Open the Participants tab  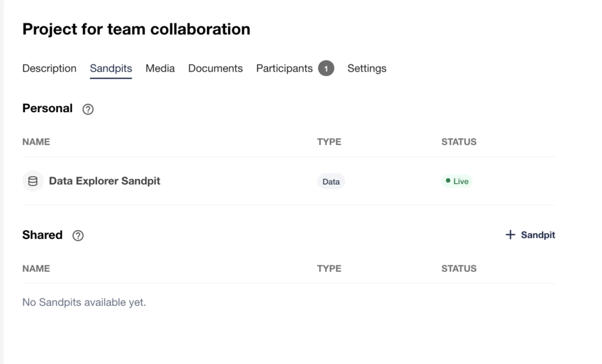[285, 69]
